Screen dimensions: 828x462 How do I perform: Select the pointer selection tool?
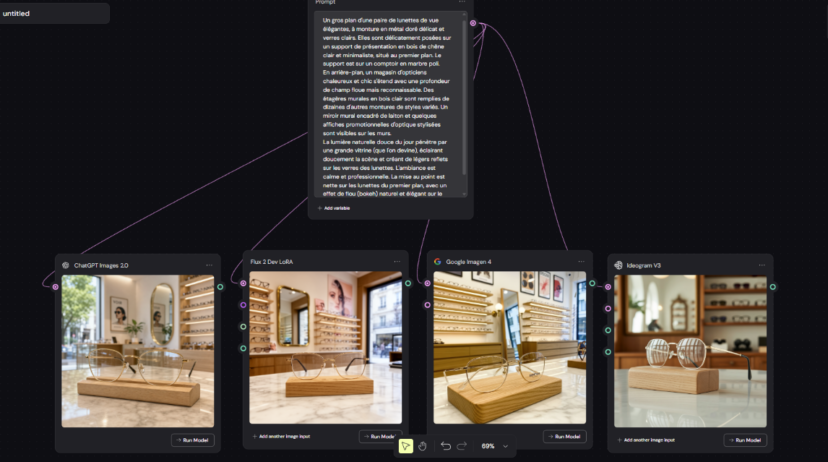(x=405, y=446)
